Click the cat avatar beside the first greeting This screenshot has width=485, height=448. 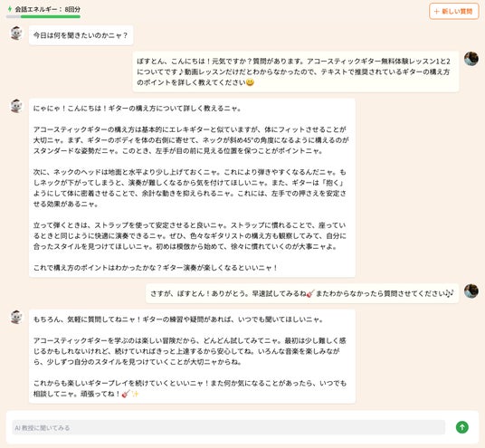[x=16, y=33]
